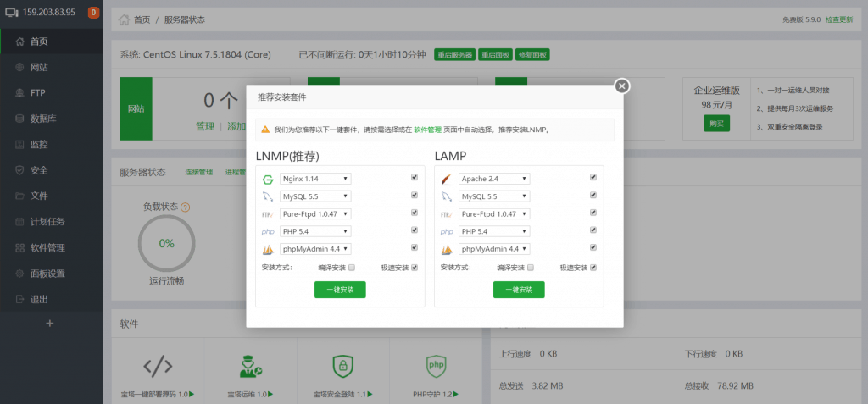The height and width of the screenshot is (404, 868).
Task: Open the Baota operations person icon
Action: point(250,366)
